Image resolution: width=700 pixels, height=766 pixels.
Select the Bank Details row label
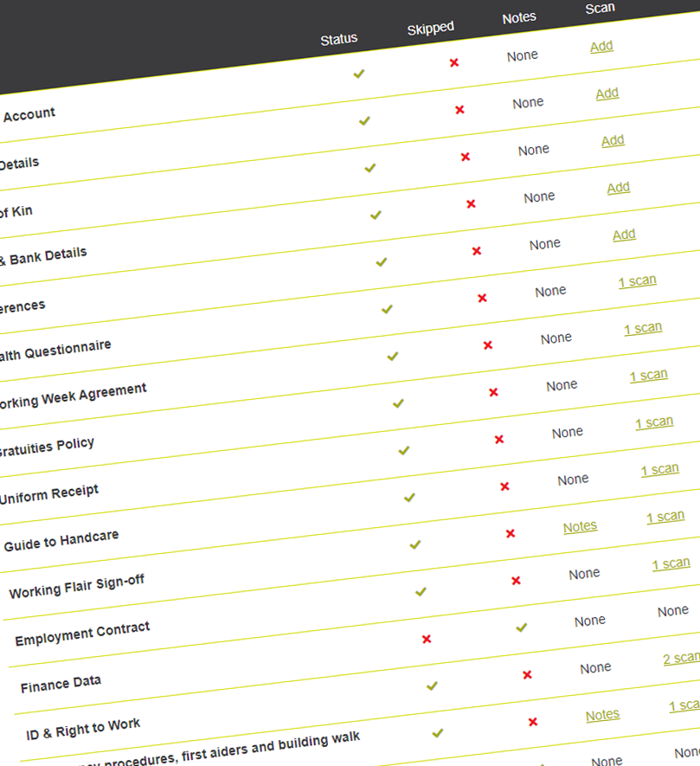[x=43, y=256]
